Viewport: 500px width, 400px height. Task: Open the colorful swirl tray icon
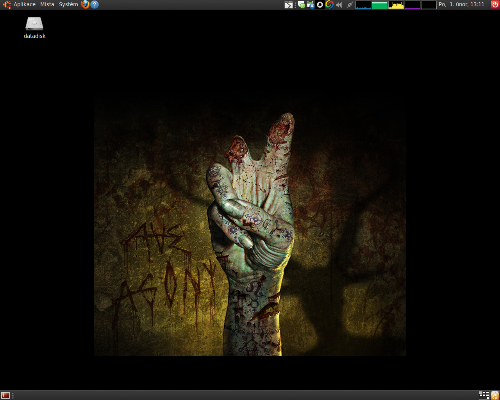[329, 5]
